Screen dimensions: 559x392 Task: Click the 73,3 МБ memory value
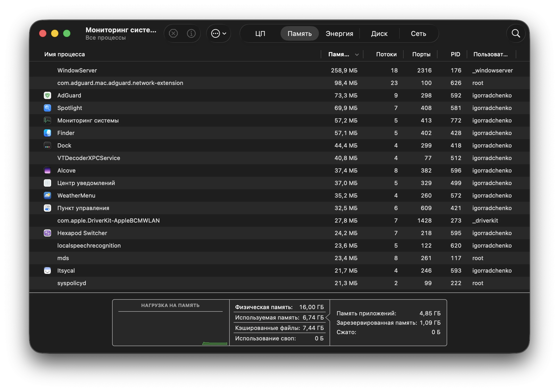tap(346, 95)
